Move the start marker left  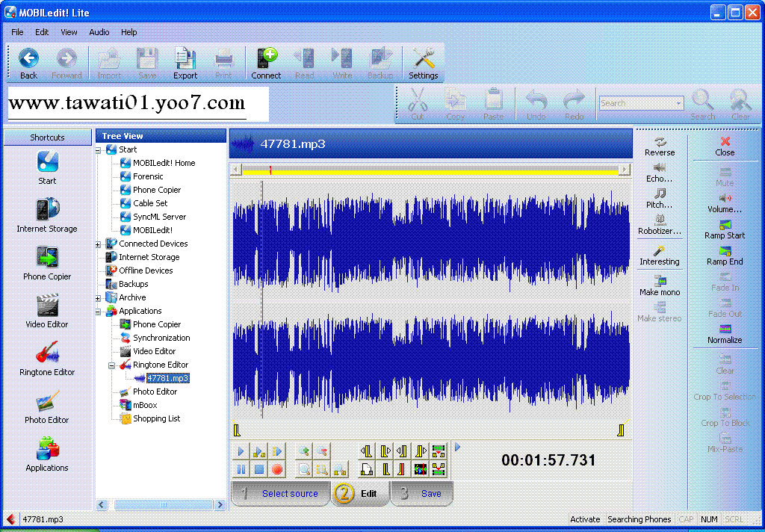click(x=367, y=451)
